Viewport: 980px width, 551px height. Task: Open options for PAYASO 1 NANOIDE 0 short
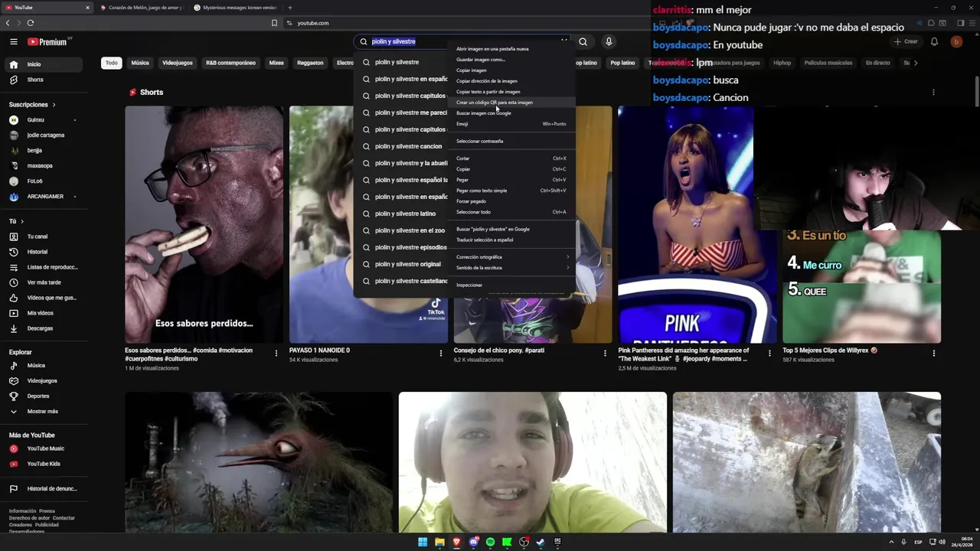click(441, 353)
